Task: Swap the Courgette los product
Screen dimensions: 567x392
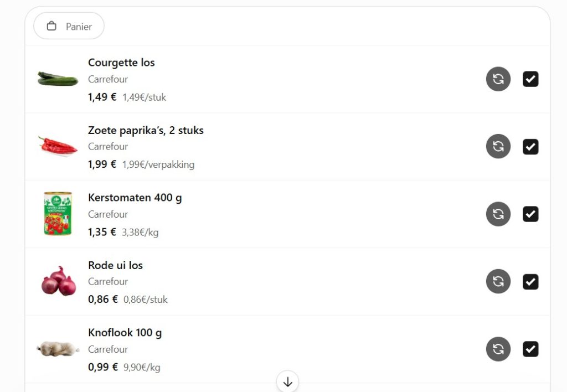Action: click(x=498, y=79)
